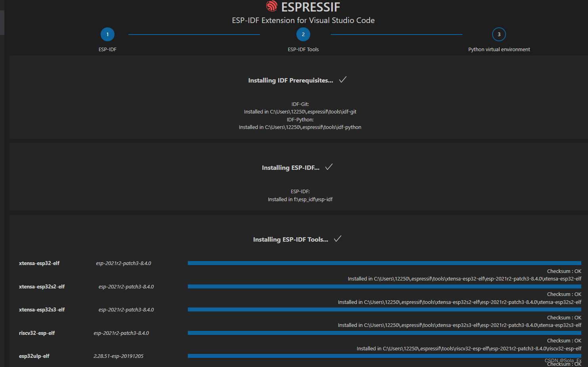Select the Python virtual environment step label
Viewport: 588px width, 367px height.
(x=499, y=50)
